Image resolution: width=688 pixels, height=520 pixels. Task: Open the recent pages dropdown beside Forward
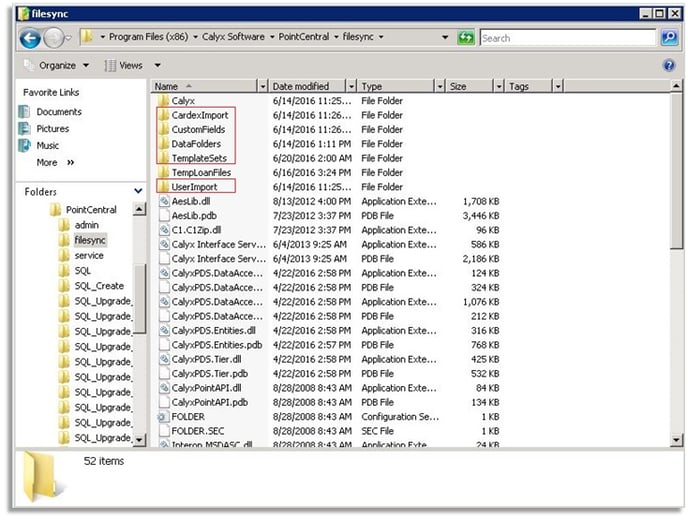pyautogui.click(x=68, y=38)
